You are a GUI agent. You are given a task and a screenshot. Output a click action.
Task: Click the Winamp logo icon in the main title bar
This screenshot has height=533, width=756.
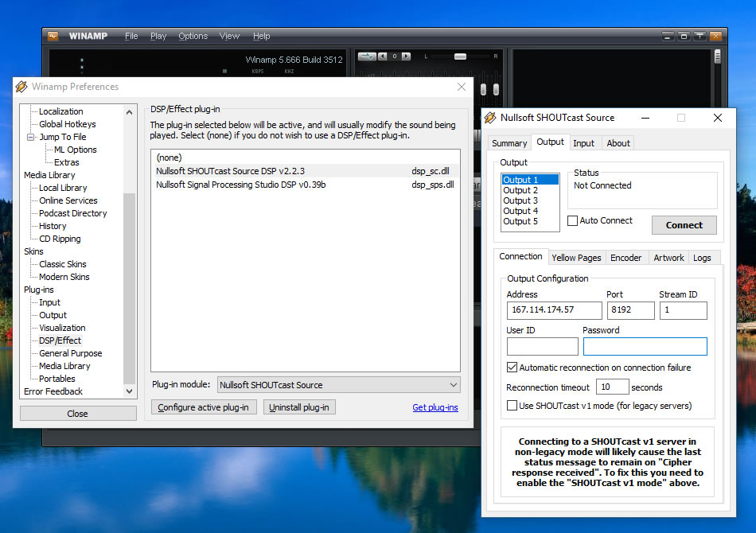pyautogui.click(x=53, y=36)
